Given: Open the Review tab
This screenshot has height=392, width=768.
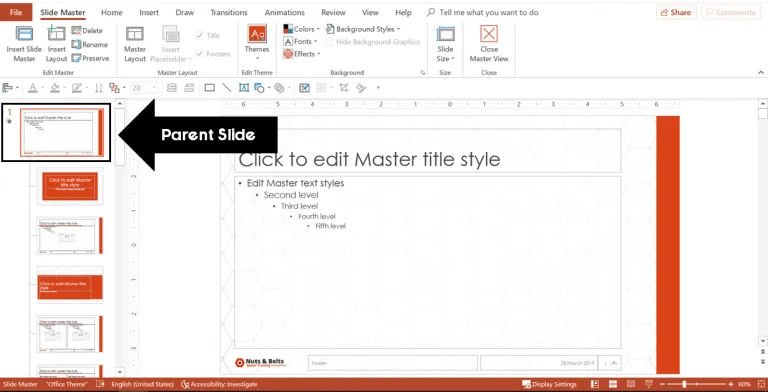Looking at the screenshot, I should [333, 12].
